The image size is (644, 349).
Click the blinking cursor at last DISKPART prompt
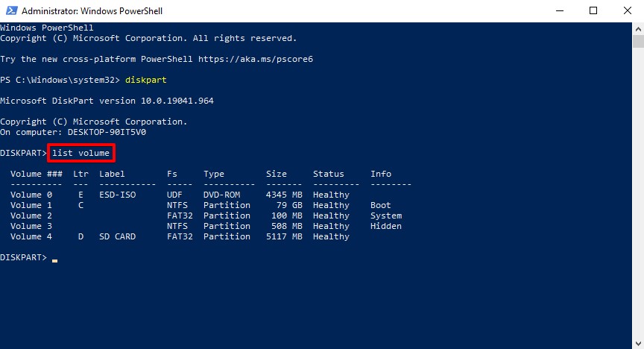coord(55,258)
